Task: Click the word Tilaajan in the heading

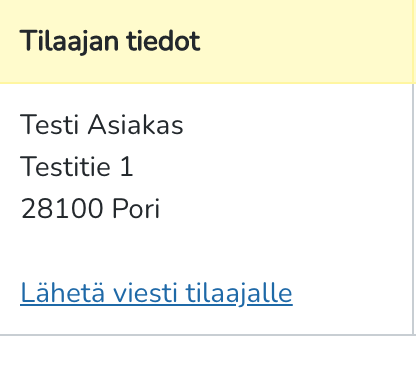Action: (69, 41)
